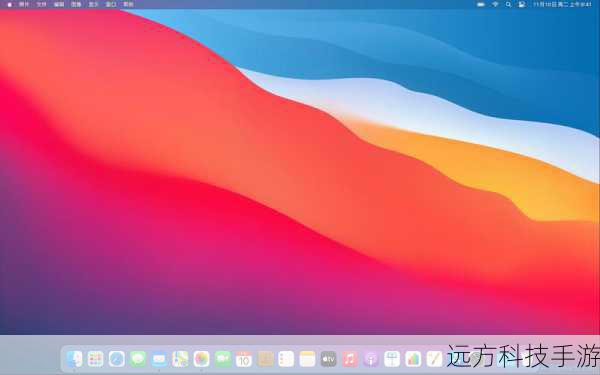Open the Apple logo menu

pyautogui.click(x=10, y=4)
